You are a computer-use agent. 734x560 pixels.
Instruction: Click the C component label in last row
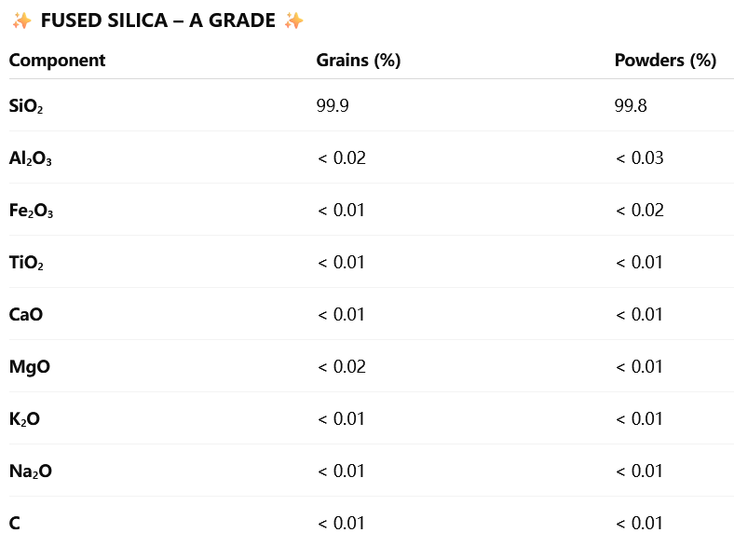(15, 523)
